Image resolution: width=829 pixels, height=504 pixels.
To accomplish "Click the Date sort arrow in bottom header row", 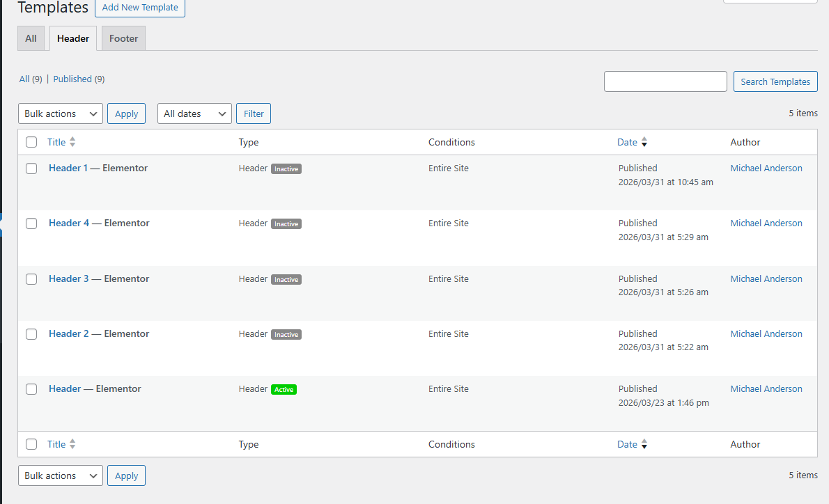I will 643,444.
